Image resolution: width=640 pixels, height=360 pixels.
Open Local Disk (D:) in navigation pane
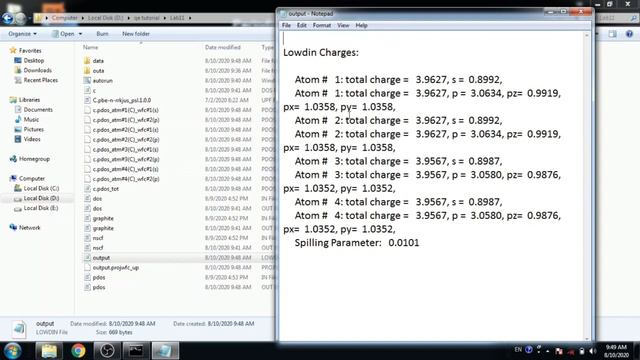(x=41, y=198)
